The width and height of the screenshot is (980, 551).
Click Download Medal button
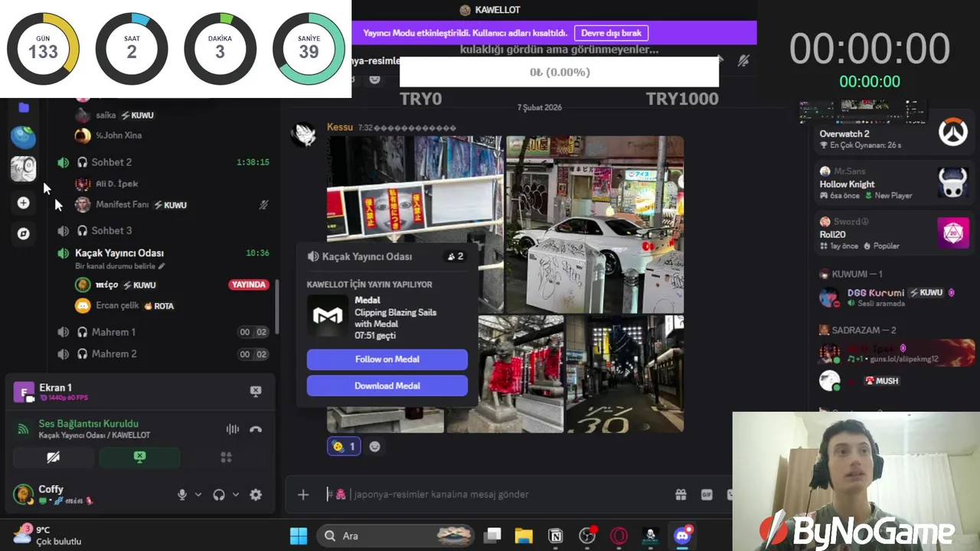[387, 386]
